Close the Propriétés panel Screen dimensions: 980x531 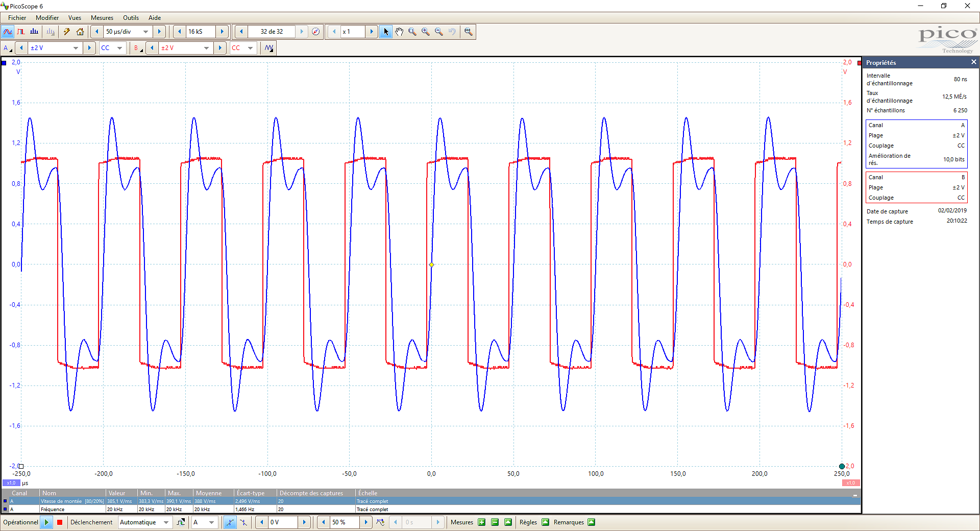pyautogui.click(x=973, y=62)
